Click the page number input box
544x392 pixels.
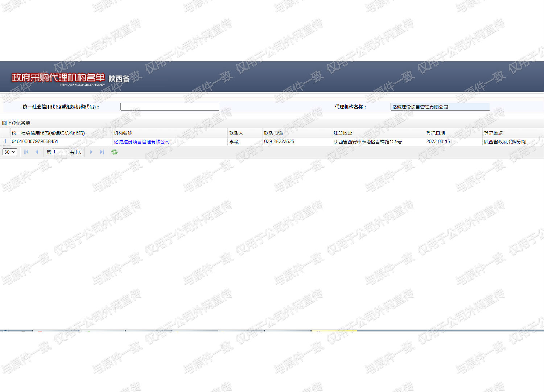[59, 152]
